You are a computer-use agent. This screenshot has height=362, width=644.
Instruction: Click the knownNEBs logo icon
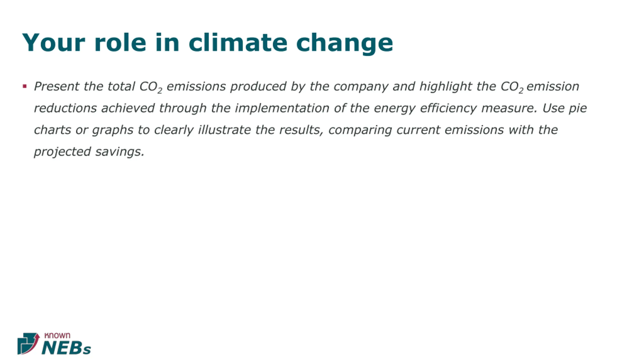click(29, 343)
